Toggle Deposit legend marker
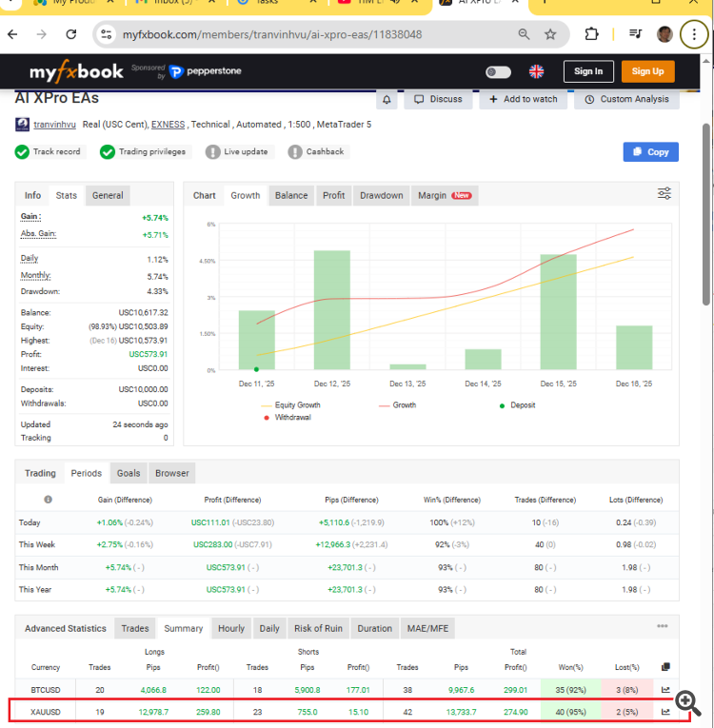The image size is (714, 728). tap(517, 405)
